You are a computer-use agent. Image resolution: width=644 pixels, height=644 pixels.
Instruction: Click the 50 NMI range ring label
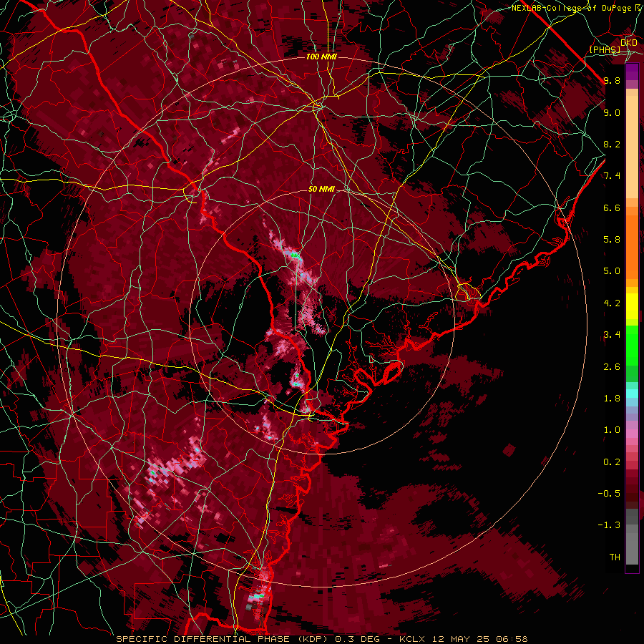pyautogui.click(x=321, y=189)
